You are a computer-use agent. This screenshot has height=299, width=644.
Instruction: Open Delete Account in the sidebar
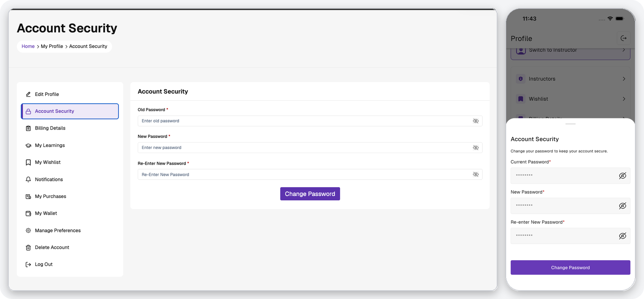point(70,248)
